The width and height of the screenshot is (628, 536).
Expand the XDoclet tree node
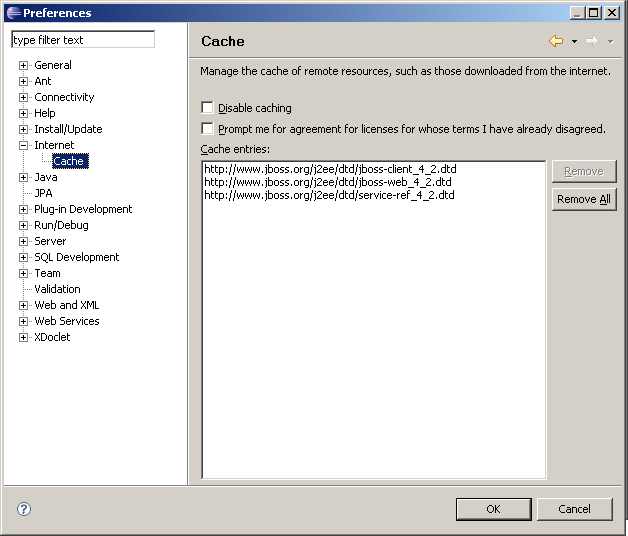[x=23, y=338]
